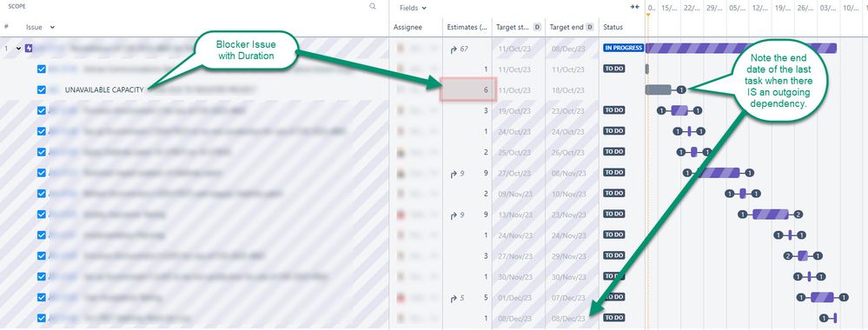This screenshot has width=868, height=330.
Task: Click the 26/... week header on timeline
Action: [x=805, y=8]
